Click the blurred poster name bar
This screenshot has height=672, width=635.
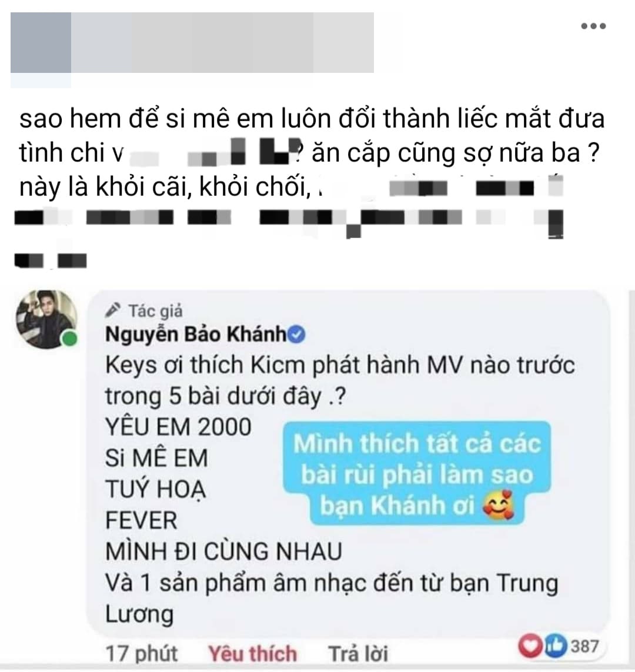tap(222, 42)
